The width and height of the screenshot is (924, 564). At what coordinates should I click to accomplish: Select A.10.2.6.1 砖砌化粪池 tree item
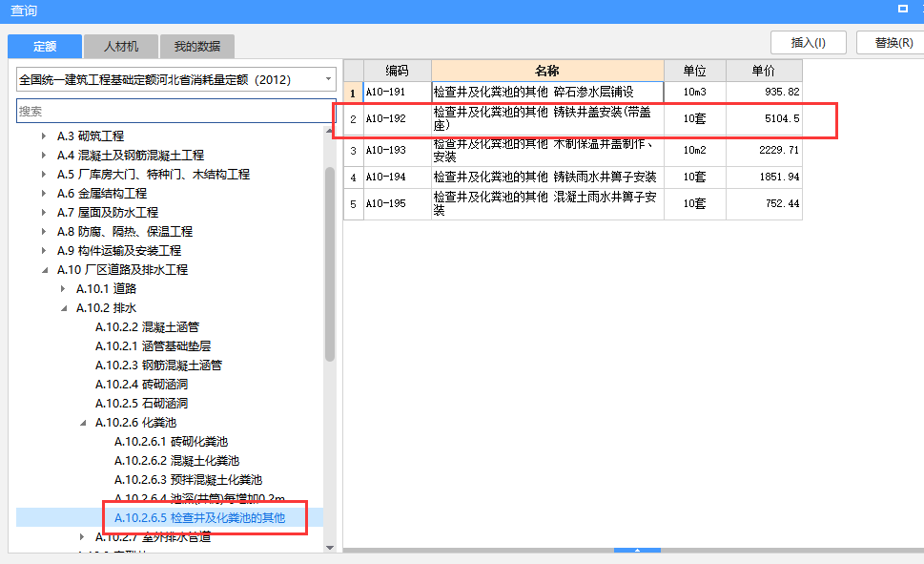(x=171, y=442)
